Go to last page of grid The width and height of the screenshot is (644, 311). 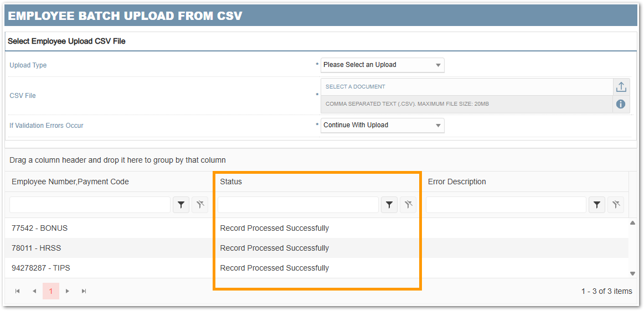click(84, 291)
